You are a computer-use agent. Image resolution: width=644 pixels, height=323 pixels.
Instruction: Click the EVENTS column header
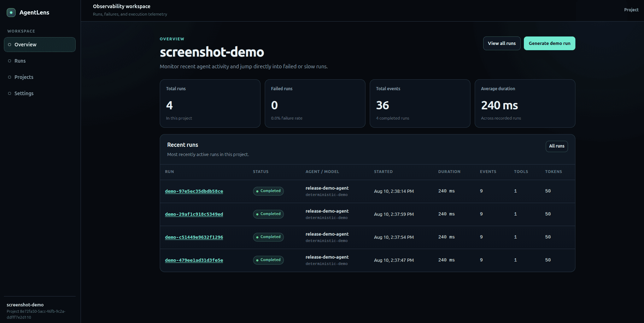488,172
